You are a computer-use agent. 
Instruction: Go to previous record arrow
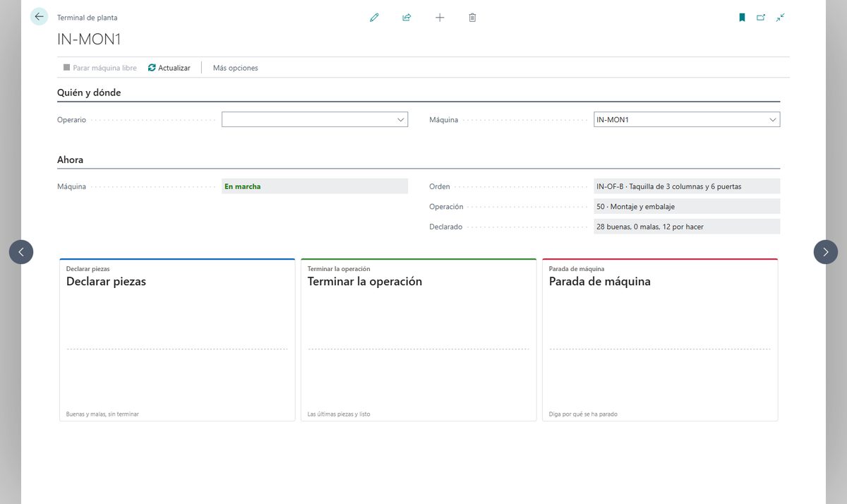(21, 252)
